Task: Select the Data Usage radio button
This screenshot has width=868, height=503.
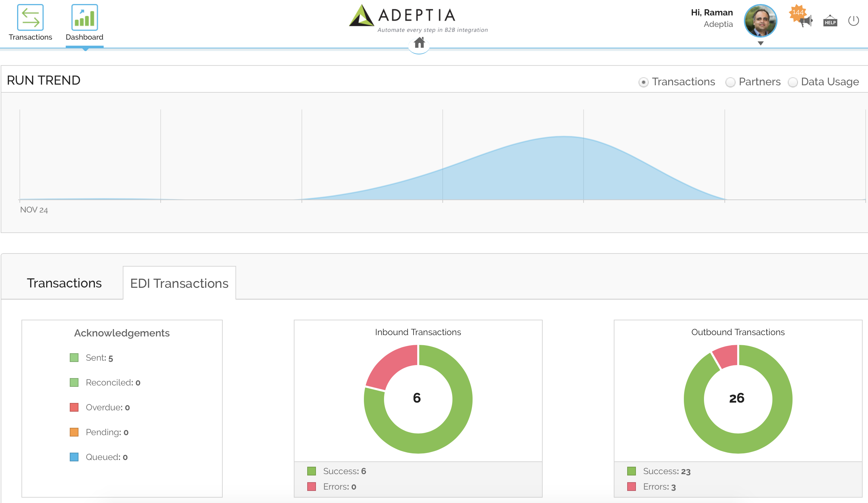Action: click(x=793, y=82)
